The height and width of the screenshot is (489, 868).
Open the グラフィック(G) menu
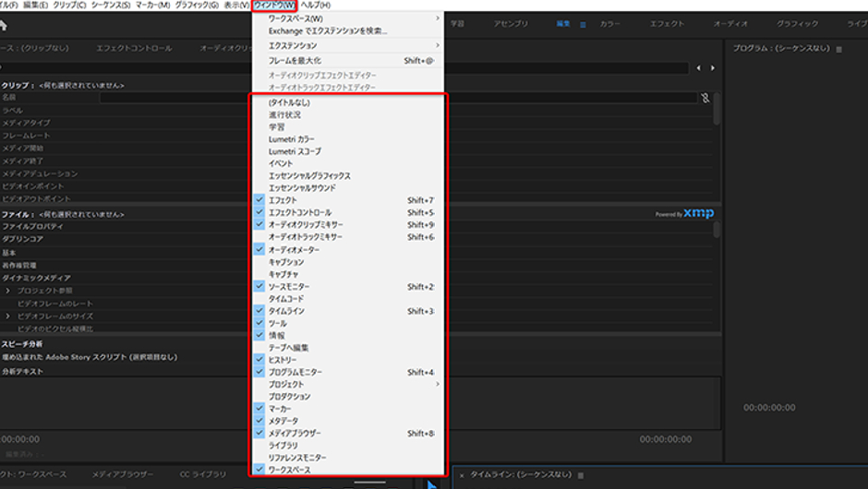click(197, 5)
